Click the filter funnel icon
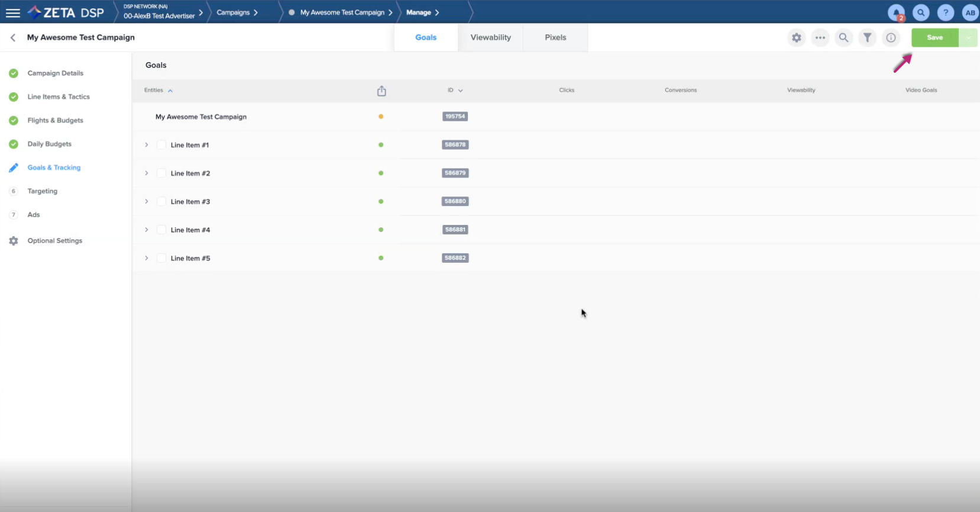The width and height of the screenshot is (980, 512). [867, 38]
